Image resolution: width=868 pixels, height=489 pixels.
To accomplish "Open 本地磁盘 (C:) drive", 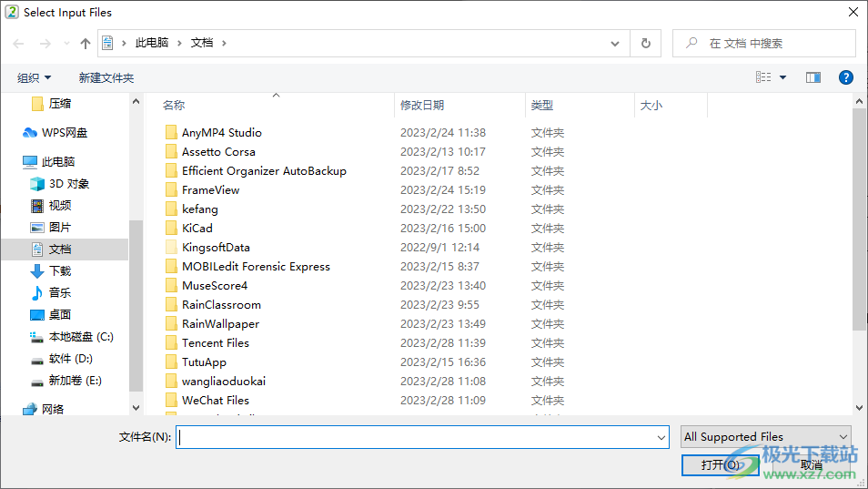I will point(72,337).
